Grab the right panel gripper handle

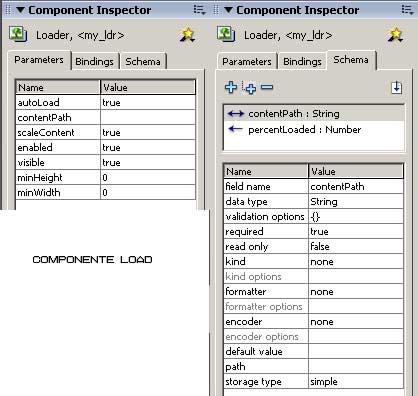tap(216, 10)
